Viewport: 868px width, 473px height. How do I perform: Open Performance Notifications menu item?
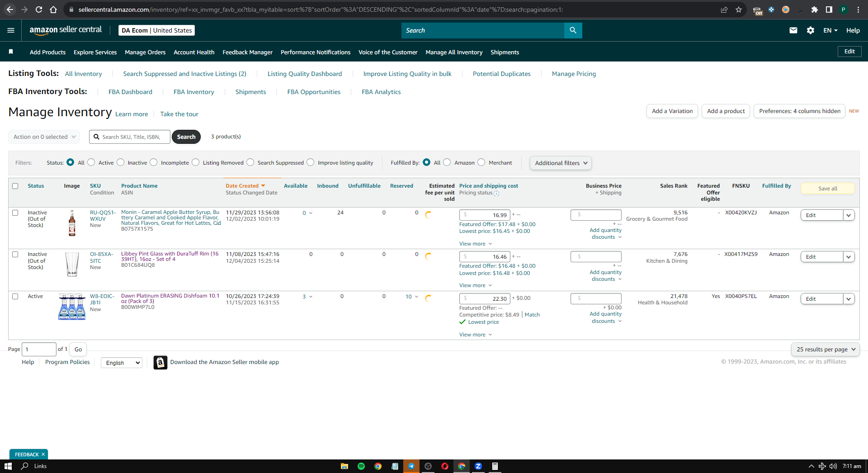pos(316,52)
